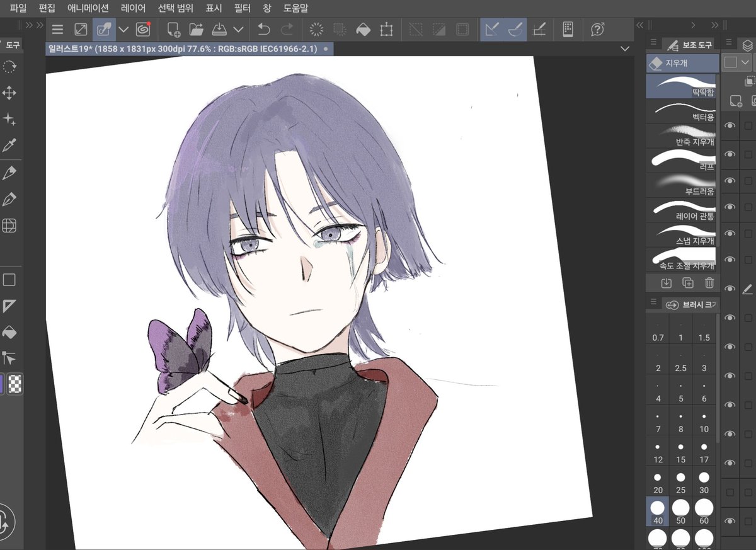The image size is (756, 550).
Task: Set brush size to 50
Action: tap(681, 512)
